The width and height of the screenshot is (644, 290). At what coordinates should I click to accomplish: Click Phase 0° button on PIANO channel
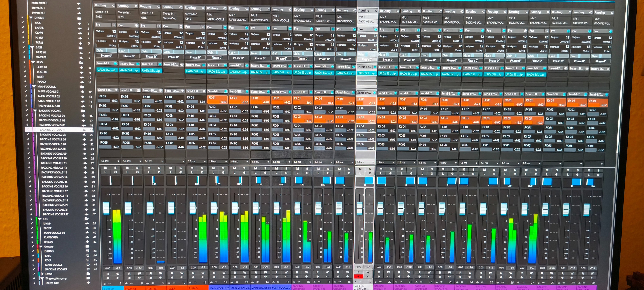click(195, 57)
